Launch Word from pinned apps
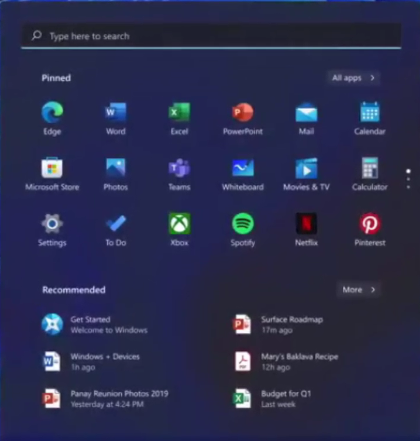 [116, 118]
